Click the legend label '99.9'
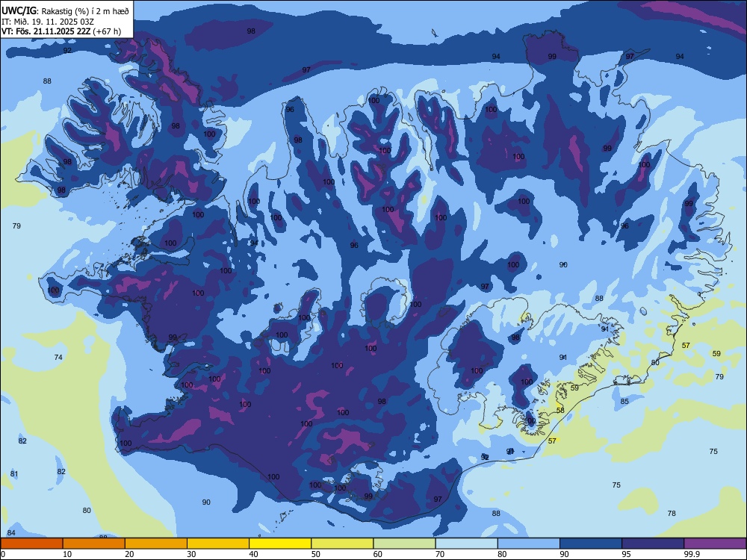Viewport: 747px width, 560px height. point(692,554)
